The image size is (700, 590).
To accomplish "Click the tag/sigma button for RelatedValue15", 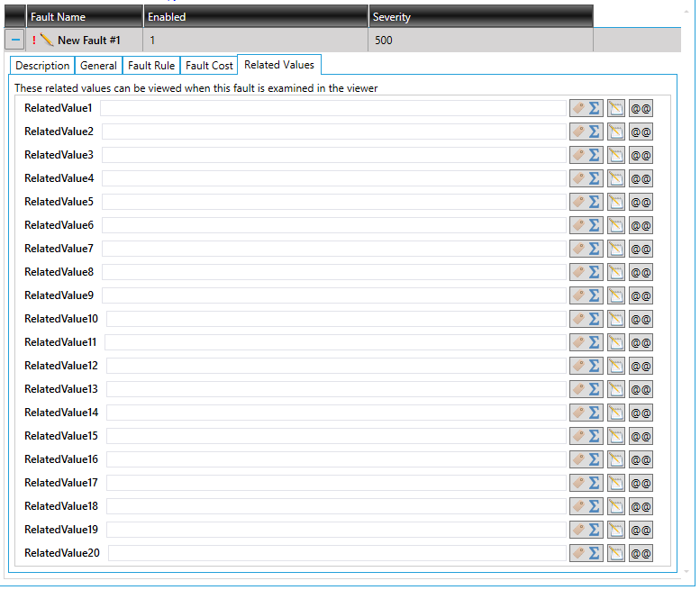I will [586, 436].
